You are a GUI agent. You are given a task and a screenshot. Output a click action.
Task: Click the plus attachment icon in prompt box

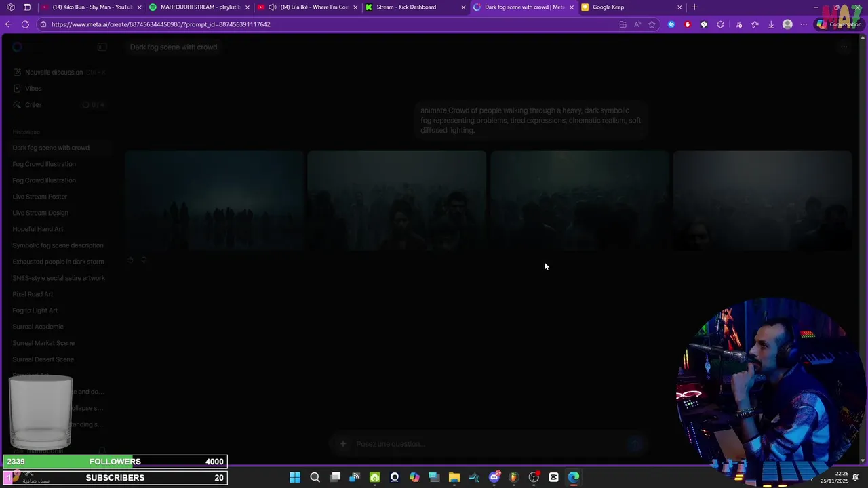(343, 444)
